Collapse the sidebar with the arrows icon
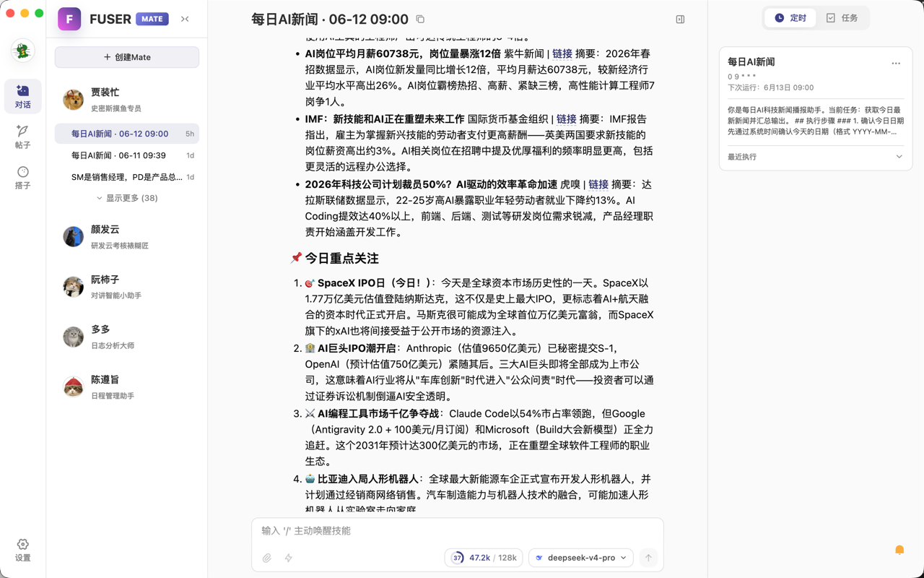Viewport: 924px width, 578px height. [x=185, y=19]
